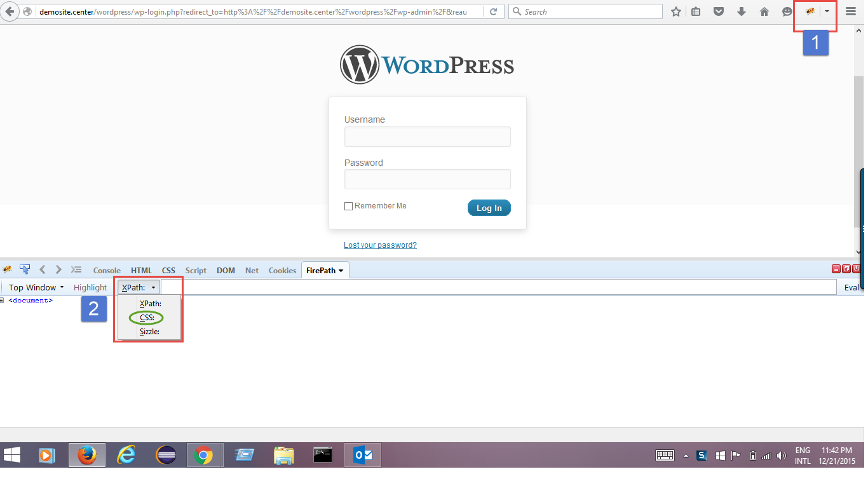Click the Firefox Hello smiley icon
The height and width of the screenshot is (488, 868).
pos(787,11)
